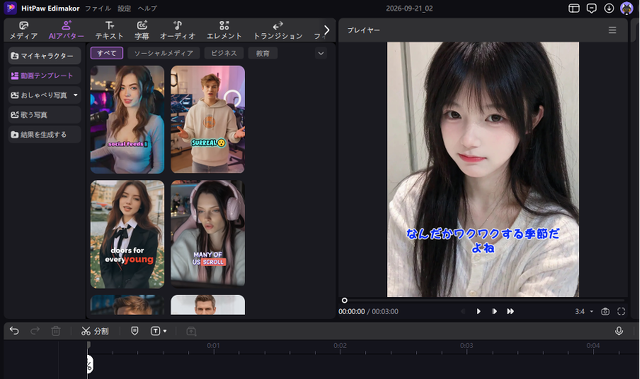The image size is (640, 379).
Task: Click the subtitle text on the preview
Action: click(x=482, y=241)
